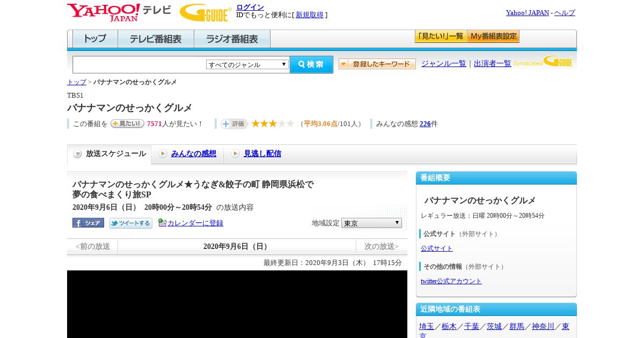644x338 pixels.
Task: Click the Syndicated G-GUIDE logo
Action: pyautogui.click(x=543, y=62)
